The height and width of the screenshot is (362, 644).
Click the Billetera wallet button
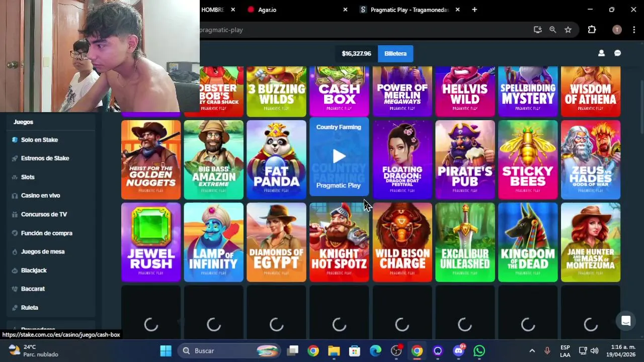(x=395, y=53)
